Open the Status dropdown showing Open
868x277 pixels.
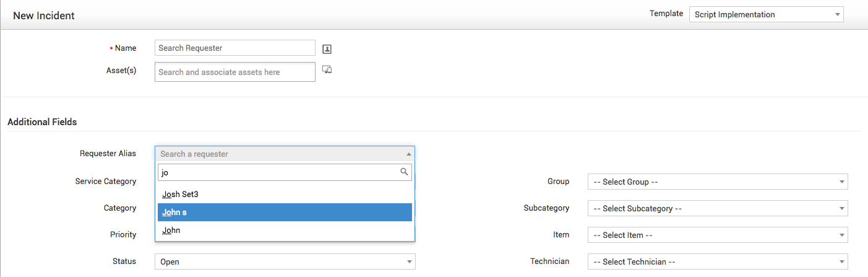point(285,262)
